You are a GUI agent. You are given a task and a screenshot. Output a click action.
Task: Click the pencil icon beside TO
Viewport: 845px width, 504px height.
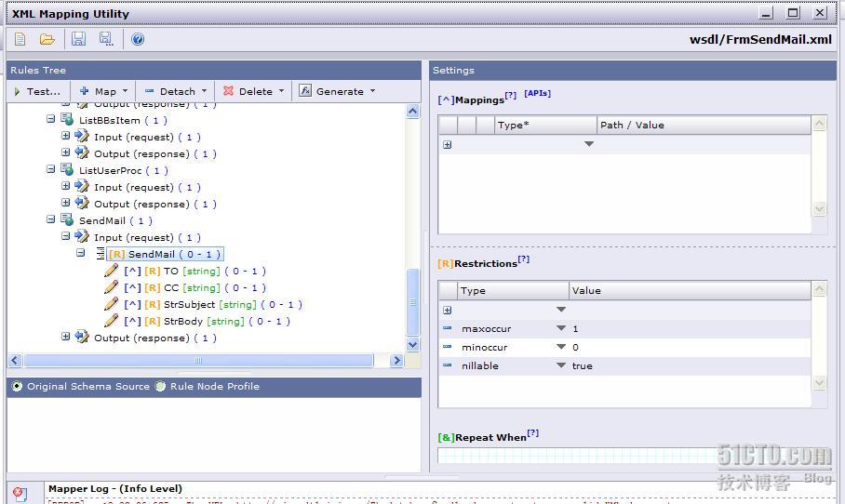[x=111, y=271]
